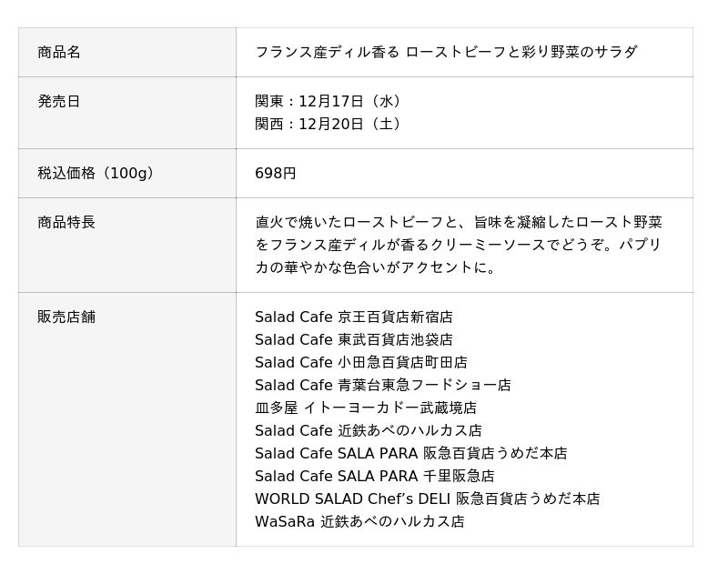Select Salad Cafe 京王百貨店新宿店 store entry
The width and height of the screenshot is (728, 574).
[353, 317]
